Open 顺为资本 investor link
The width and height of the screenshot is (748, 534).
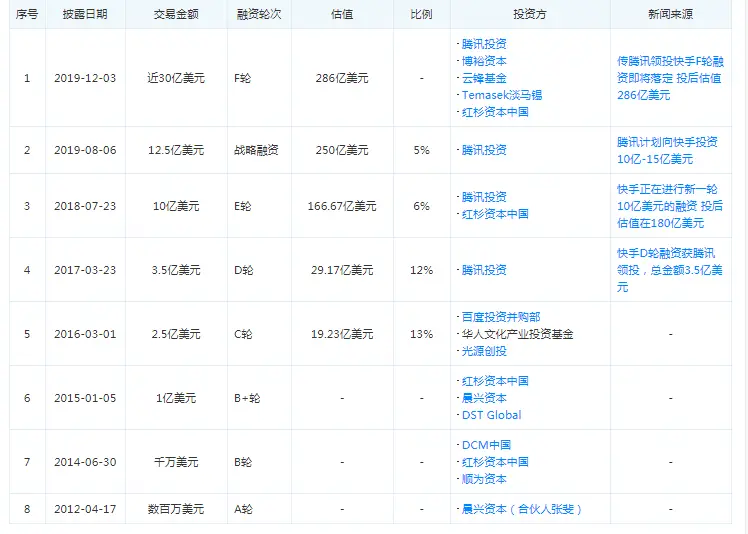pos(484,479)
